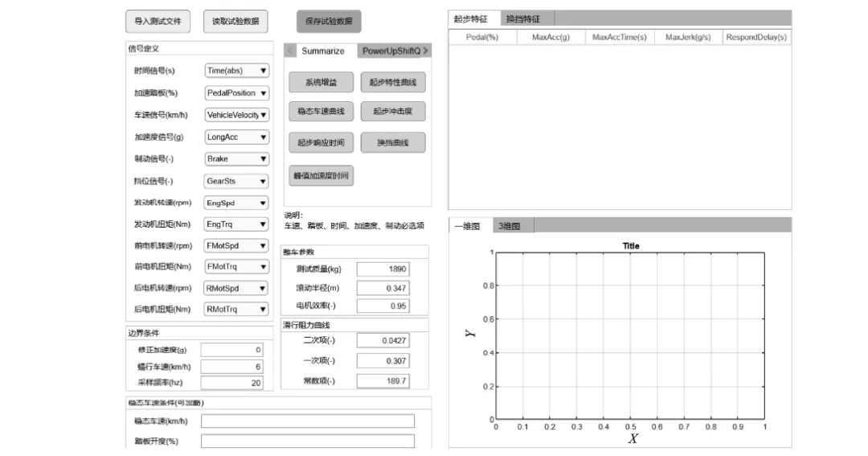This screenshot has width=868, height=456.
Task: Click the 稳态车速(km/h) input field
Action: [x=307, y=421]
